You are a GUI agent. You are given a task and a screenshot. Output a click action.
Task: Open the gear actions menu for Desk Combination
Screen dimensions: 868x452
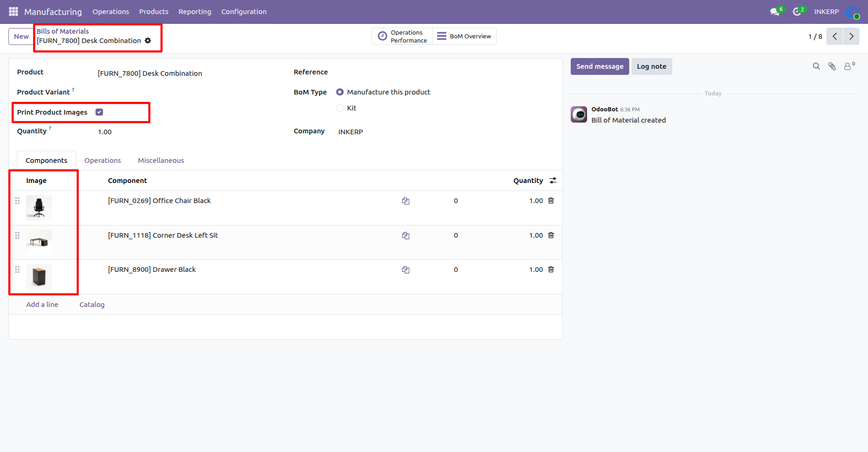coord(148,41)
